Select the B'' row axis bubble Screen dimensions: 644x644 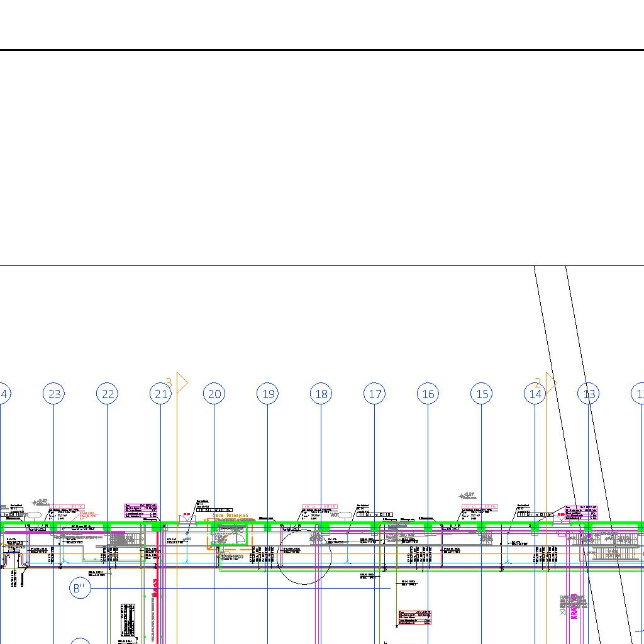[x=80, y=589]
